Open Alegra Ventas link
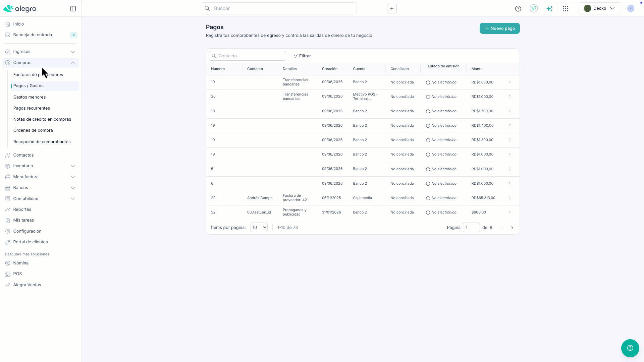This screenshot has height=362, width=644. point(27,285)
